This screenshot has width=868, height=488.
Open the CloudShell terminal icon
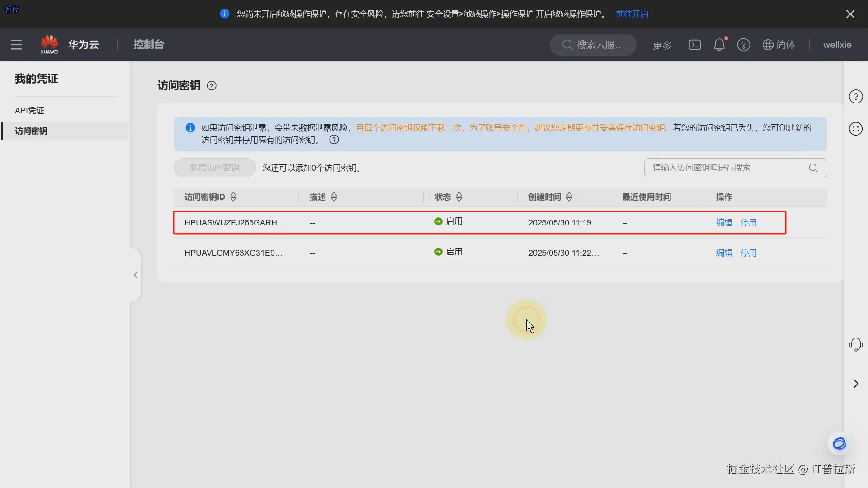point(694,45)
